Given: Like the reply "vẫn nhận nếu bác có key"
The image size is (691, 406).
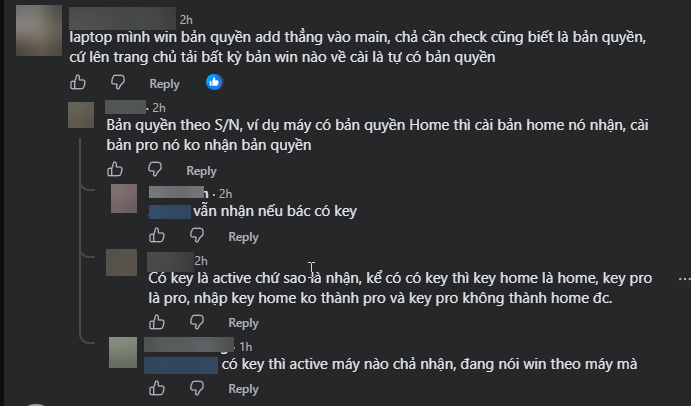Looking at the screenshot, I should [157, 236].
